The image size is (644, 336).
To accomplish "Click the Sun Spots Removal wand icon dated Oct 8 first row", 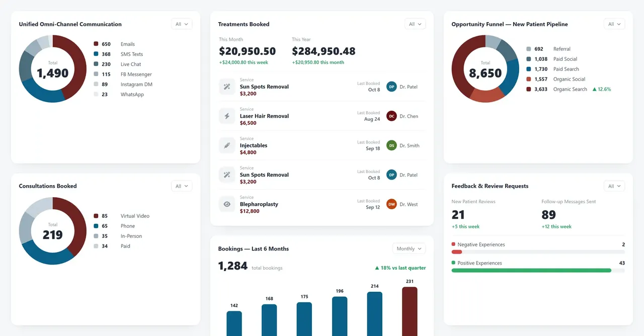I will pos(227,87).
